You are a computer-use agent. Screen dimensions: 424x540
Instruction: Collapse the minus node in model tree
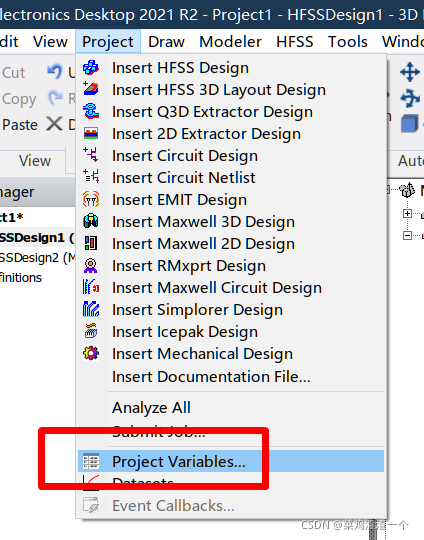click(x=407, y=236)
